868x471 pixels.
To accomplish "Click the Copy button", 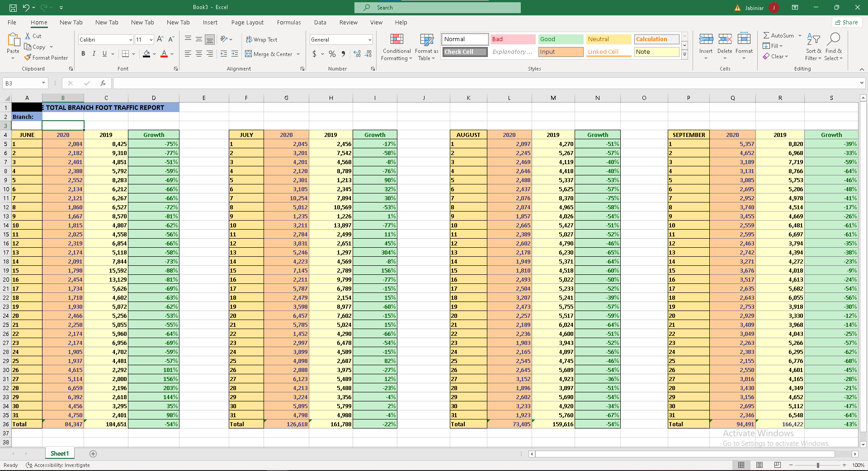I will coord(35,47).
